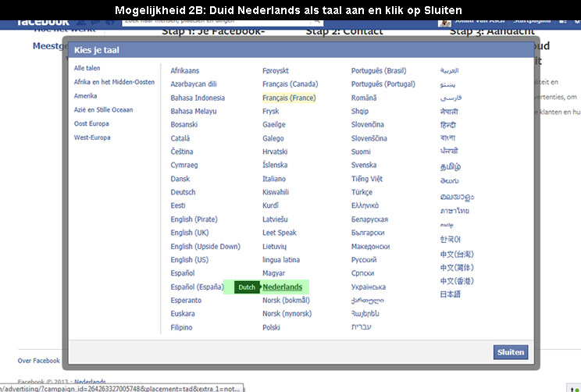Filter by Afrika en het Midden-Oosten
581x392 pixels.
114,82
